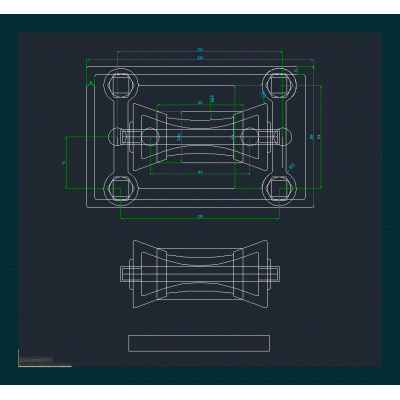
Task: Select the left inner circle of the roller
Action: click(x=151, y=137)
